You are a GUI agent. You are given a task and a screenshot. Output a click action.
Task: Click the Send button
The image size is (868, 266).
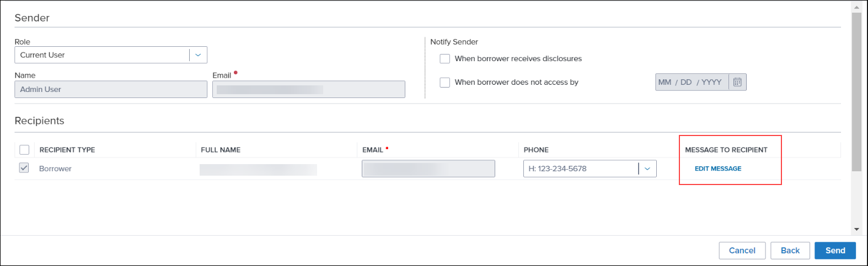click(835, 251)
